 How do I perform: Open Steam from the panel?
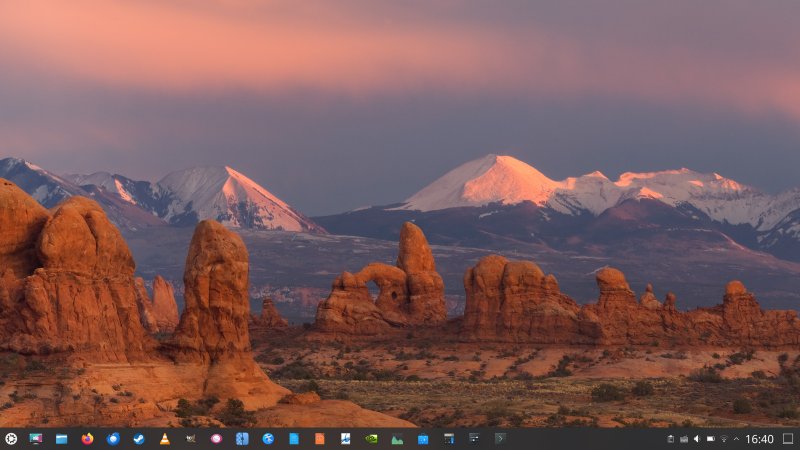(x=139, y=438)
